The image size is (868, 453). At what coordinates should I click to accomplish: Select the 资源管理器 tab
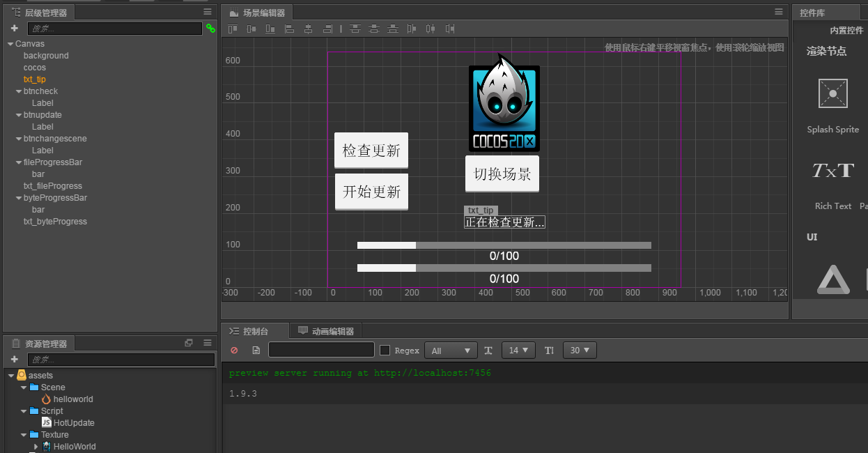click(x=40, y=344)
